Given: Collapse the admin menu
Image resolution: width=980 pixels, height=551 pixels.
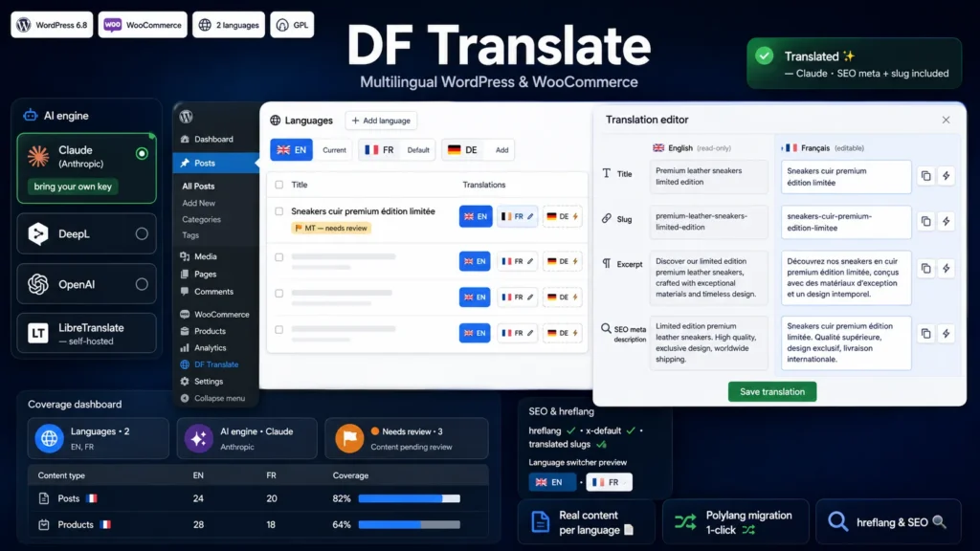Looking at the screenshot, I should pyautogui.click(x=219, y=398).
